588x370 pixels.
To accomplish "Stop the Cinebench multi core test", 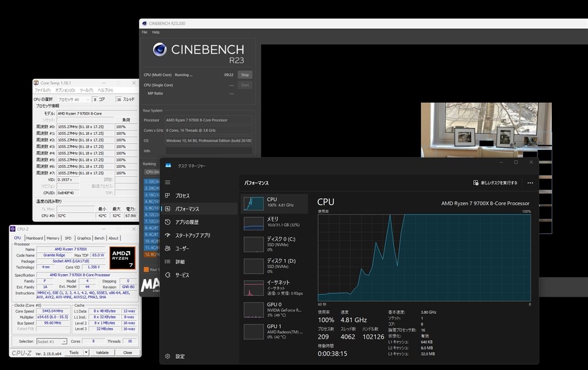I will click(245, 75).
